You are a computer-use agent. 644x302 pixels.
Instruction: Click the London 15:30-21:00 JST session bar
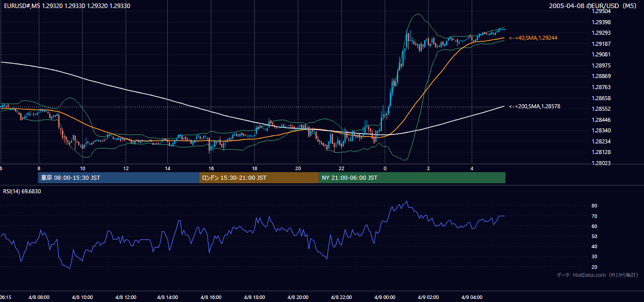tap(259, 178)
